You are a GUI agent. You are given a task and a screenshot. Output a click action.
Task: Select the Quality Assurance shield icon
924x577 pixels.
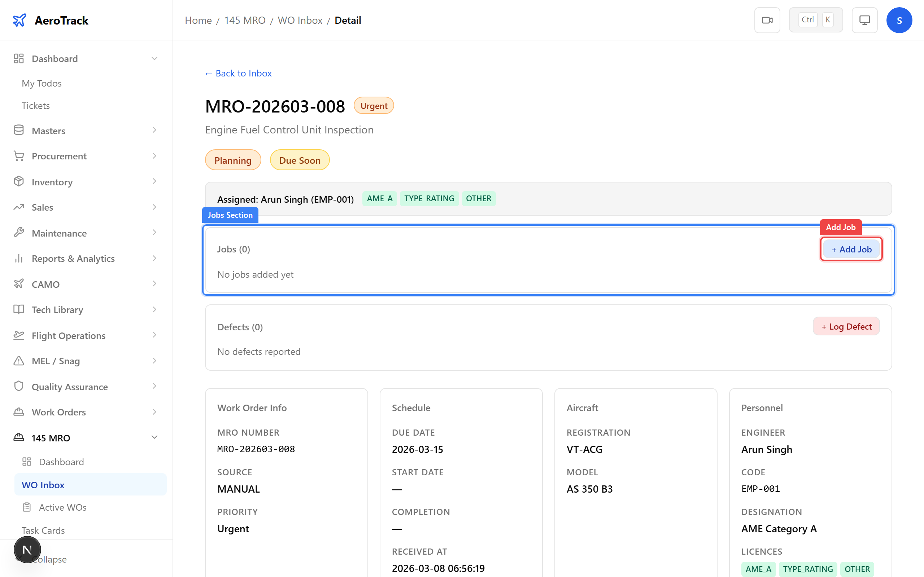(19, 386)
